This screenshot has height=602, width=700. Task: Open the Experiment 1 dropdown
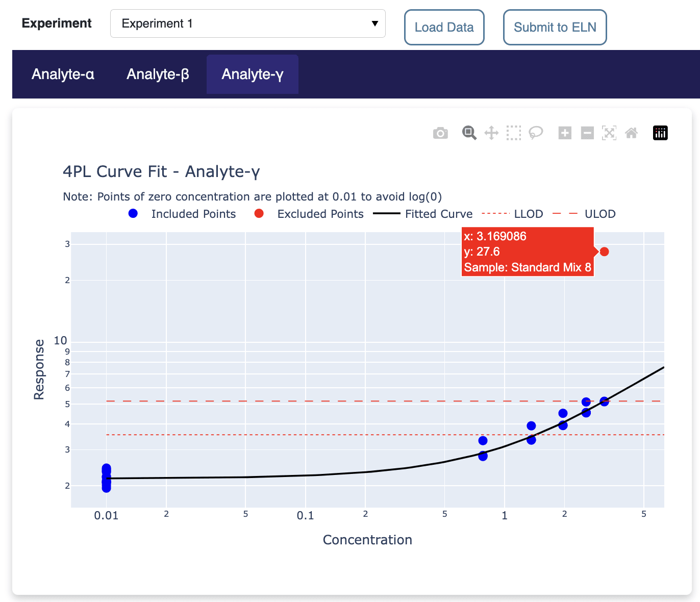click(248, 23)
